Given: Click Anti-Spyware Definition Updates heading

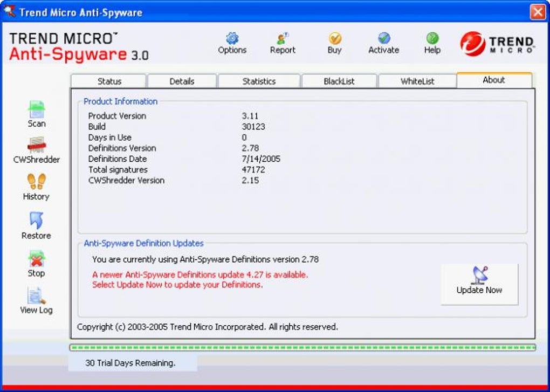Looking at the screenshot, I should (143, 243).
